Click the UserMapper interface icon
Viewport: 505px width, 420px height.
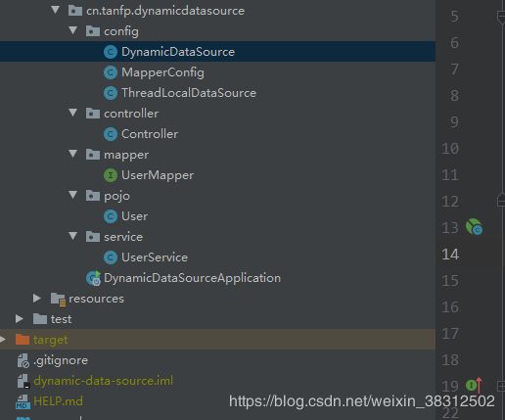point(111,175)
